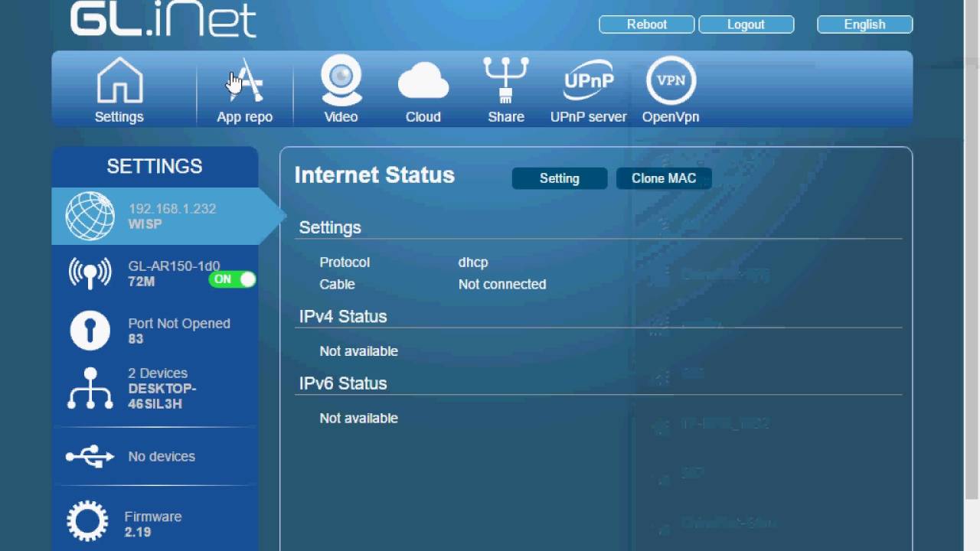Viewport: 980px width, 551px height.
Task: Click the SETTINGS sidebar header
Action: [155, 166]
